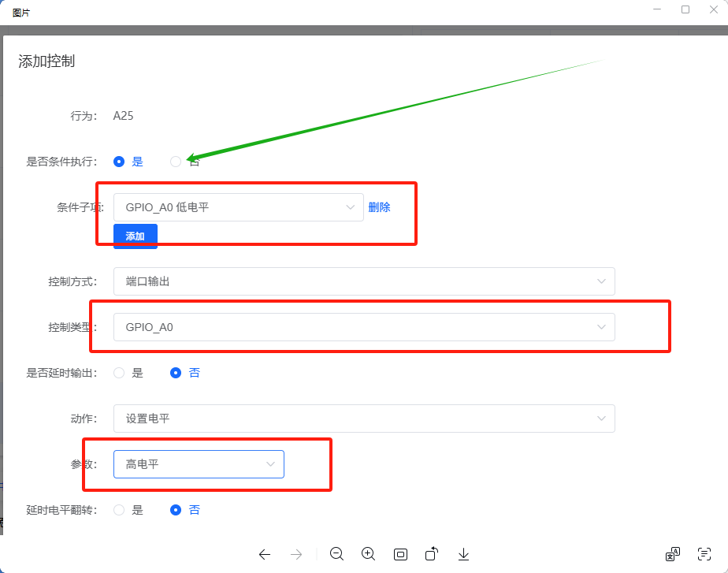Click the extract text (OCR) icon
Screen dimensions: 728x573
[x=704, y=554]
